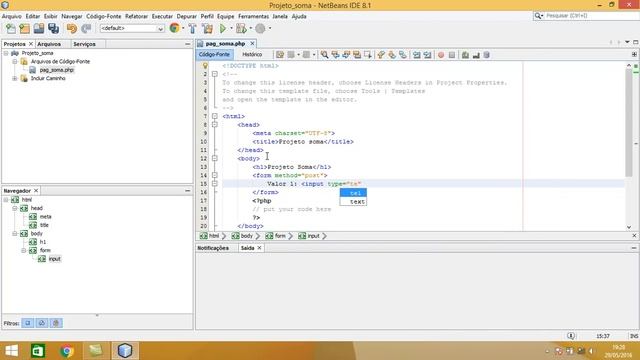640x360 pixels.
Task: Switch to Histórico view button
Action: tap(252, 54)
